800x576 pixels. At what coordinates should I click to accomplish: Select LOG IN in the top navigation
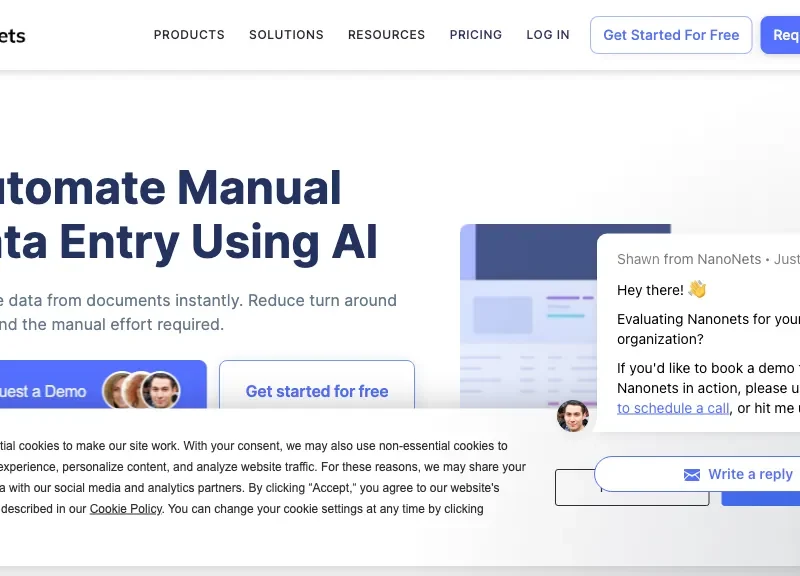tap(548, 35)
